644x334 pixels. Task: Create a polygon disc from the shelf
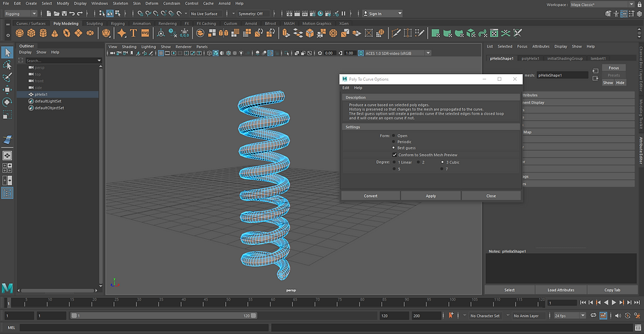[90, 33]
